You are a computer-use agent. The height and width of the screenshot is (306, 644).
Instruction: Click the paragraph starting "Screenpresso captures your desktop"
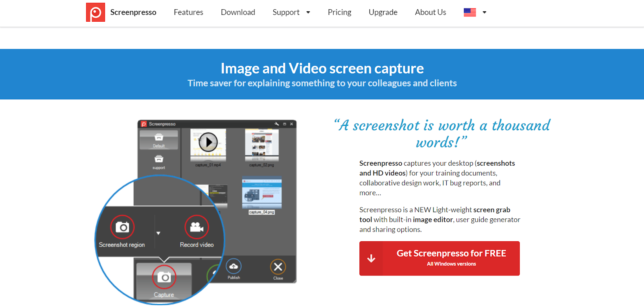[x=437, y=178]
